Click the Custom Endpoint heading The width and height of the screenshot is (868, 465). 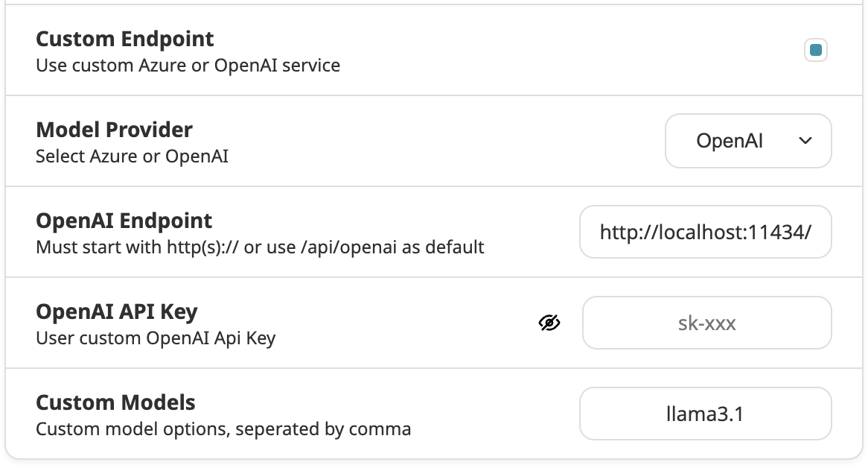coord(125,39)
